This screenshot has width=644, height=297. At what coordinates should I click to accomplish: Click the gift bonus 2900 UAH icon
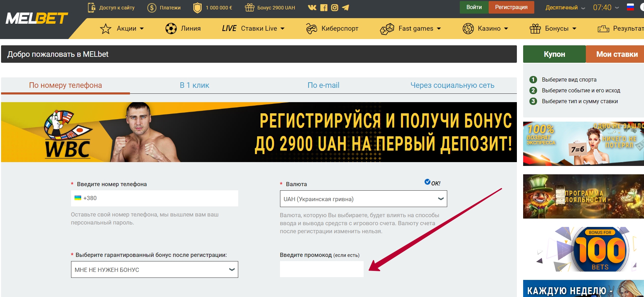click(250, 7)
